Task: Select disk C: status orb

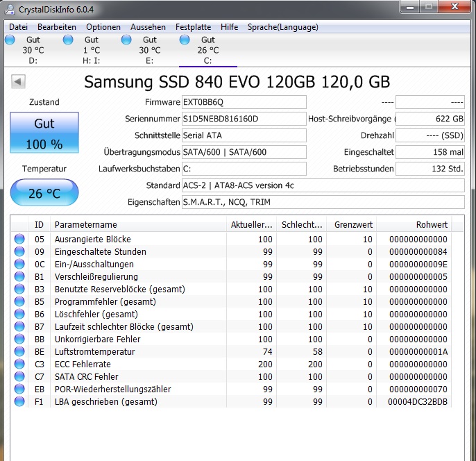Action: pos(185,40)
